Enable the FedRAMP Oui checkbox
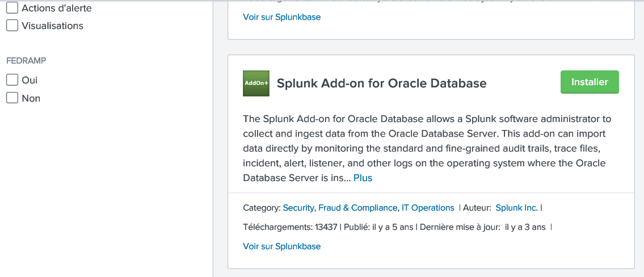 click(12, 79)
